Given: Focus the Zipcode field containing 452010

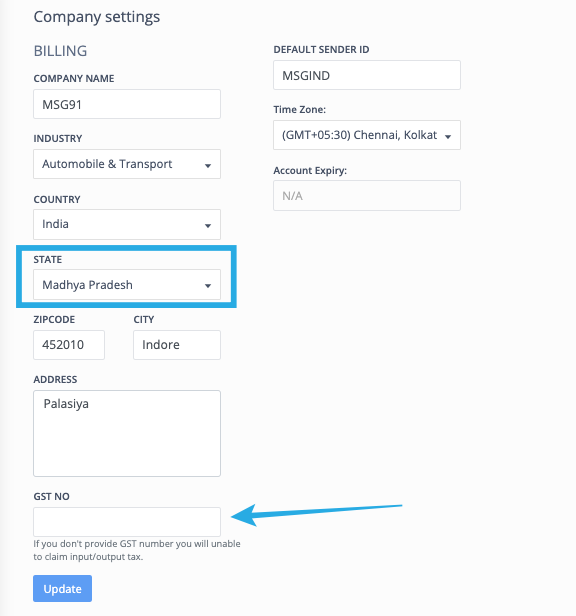Looking at the screenshot, I should point(69,345).
